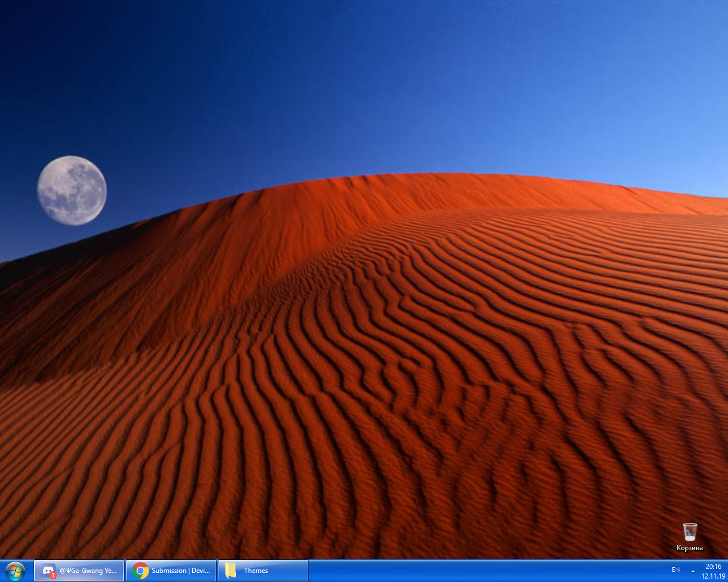Switch to the Discord taskbar window
The height and width of the screenshot is (582, 728).
click(x=79, y=571)
